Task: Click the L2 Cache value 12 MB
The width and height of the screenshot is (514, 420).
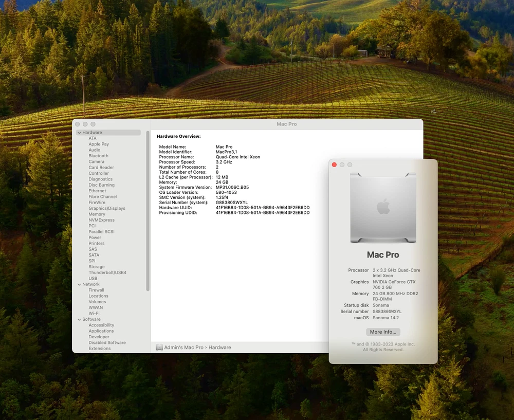Action: (222, 177)
